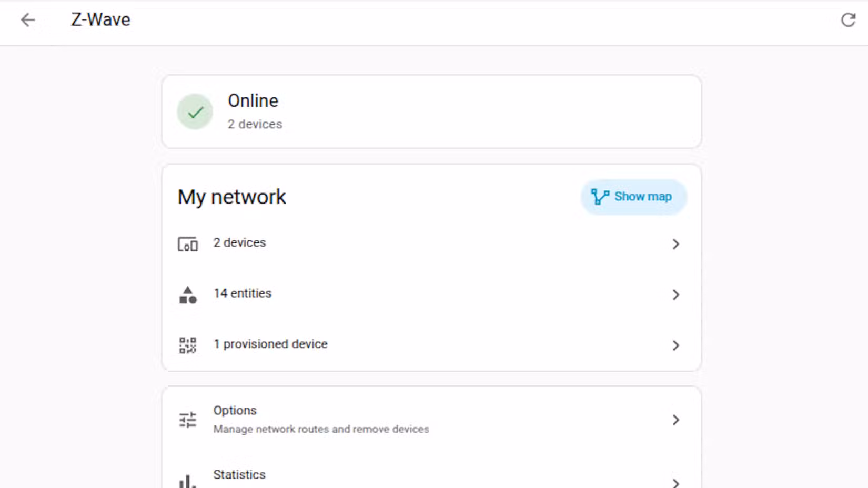Click the sliders icon beside Options
The image size is (868, 488).
click(188, 420)
